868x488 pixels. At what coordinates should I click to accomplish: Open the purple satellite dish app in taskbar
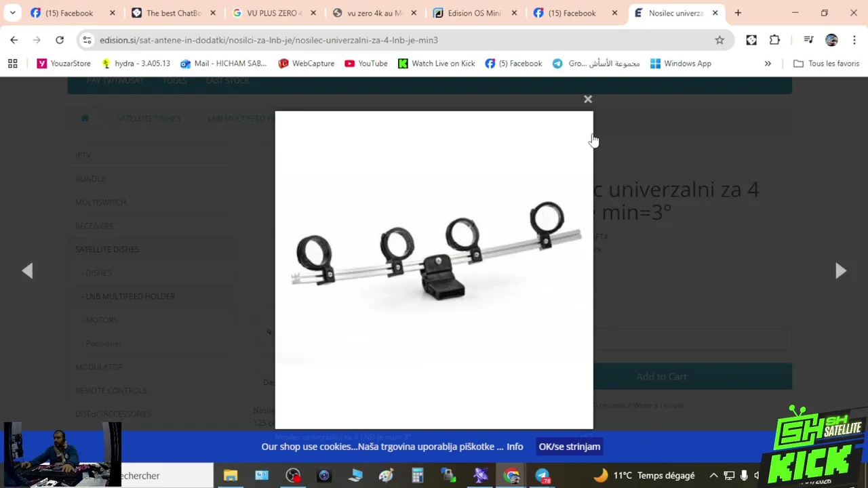[x=480, y=476]
